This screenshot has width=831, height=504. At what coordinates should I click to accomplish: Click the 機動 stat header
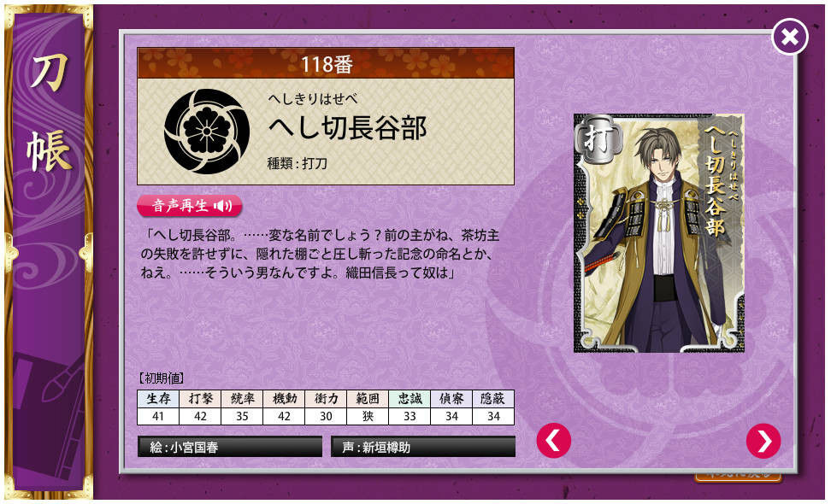[284, 399]
